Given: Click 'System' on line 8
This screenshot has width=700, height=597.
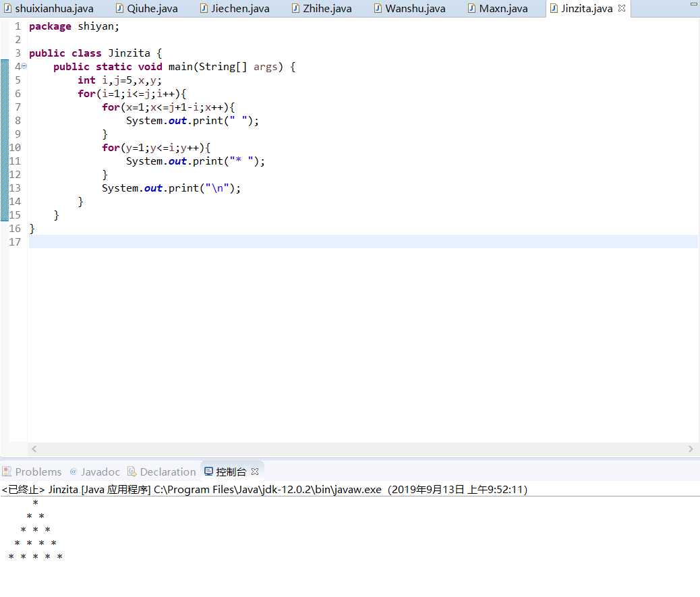Looking at the screenshot, I should pyautogui.click(x=144, y=121).
